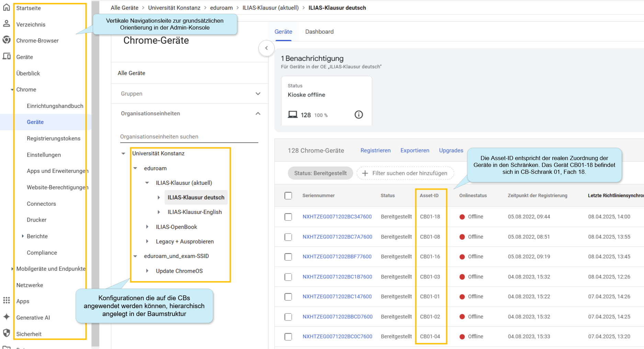The width and height of the screenshot is (644, 349).
Task: Select ILIAS-OpenBook tree item
Action: pos(177,227)
